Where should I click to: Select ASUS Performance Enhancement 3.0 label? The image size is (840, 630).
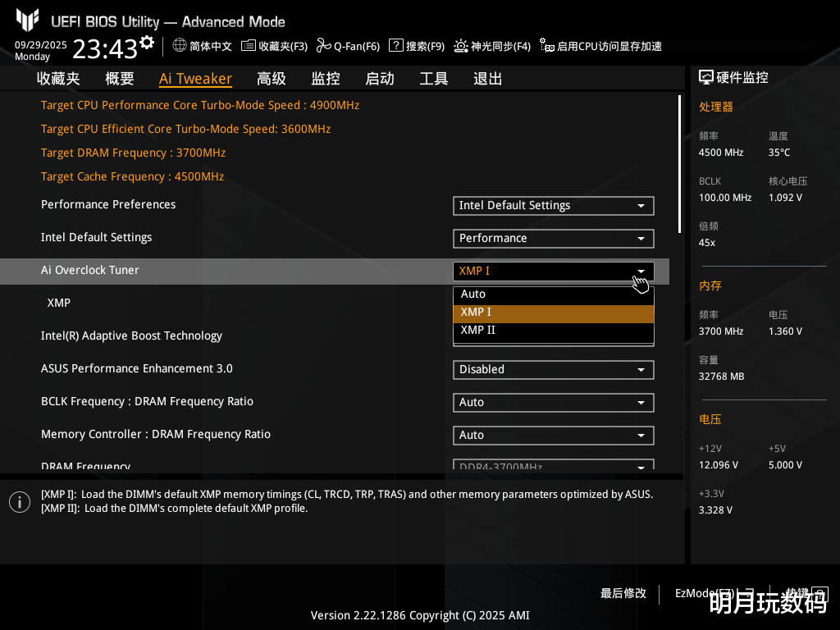137,368
